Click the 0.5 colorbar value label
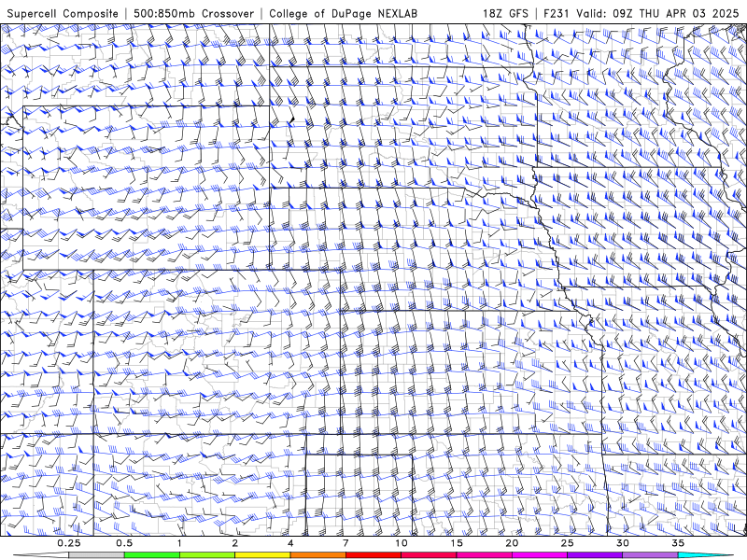747x560 pixels. (124, 543)
